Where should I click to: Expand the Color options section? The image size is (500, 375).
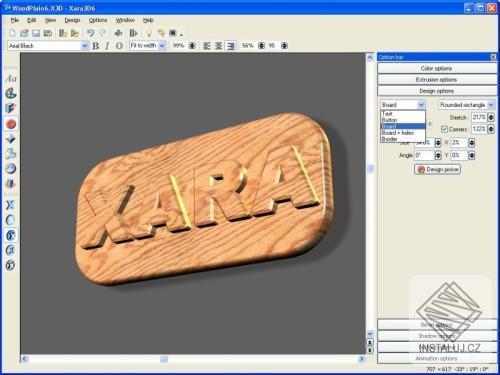point(437,68)
